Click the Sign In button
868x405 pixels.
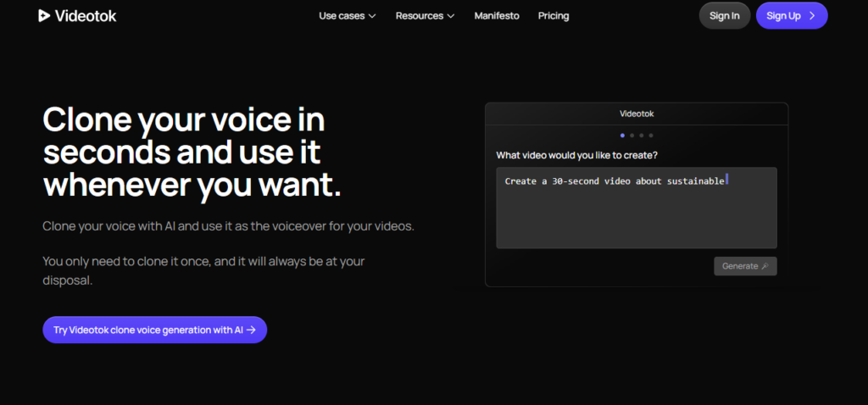[724, 15]
